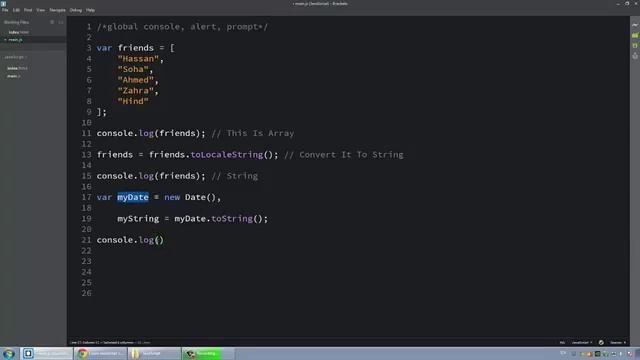Place cursor inside console.log() on line 21
Screen dimensions: 640x360
tap(159, 240)
